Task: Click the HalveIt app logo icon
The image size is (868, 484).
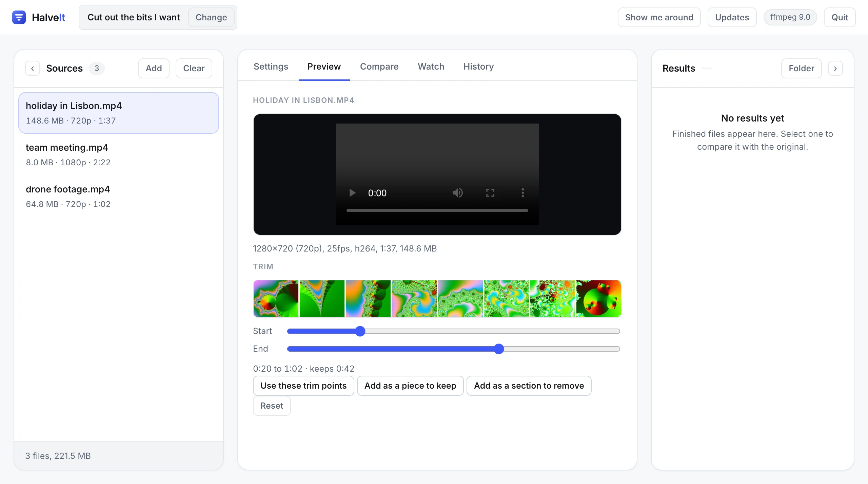Action: coord(19,17)
